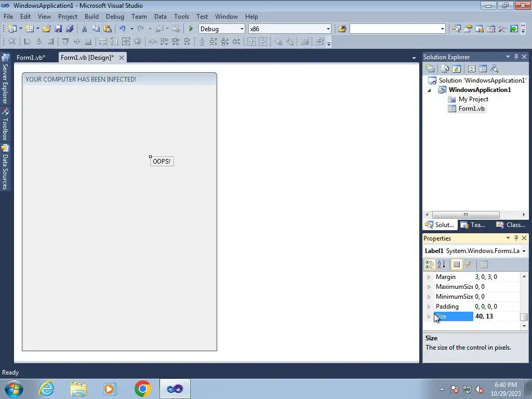Open the Windows Start menu
The height and width of the screenshot is (399, 532).
pyautogui.click(x=14, y=389)
